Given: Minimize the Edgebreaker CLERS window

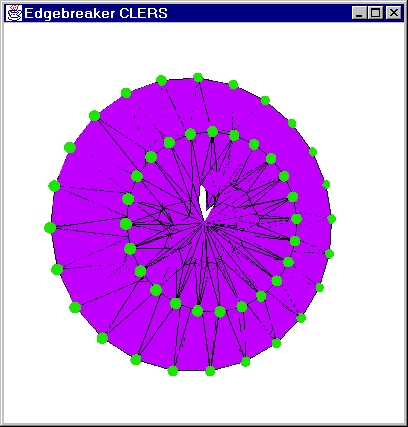Looking at the screenshot, I should pos(359,13).
